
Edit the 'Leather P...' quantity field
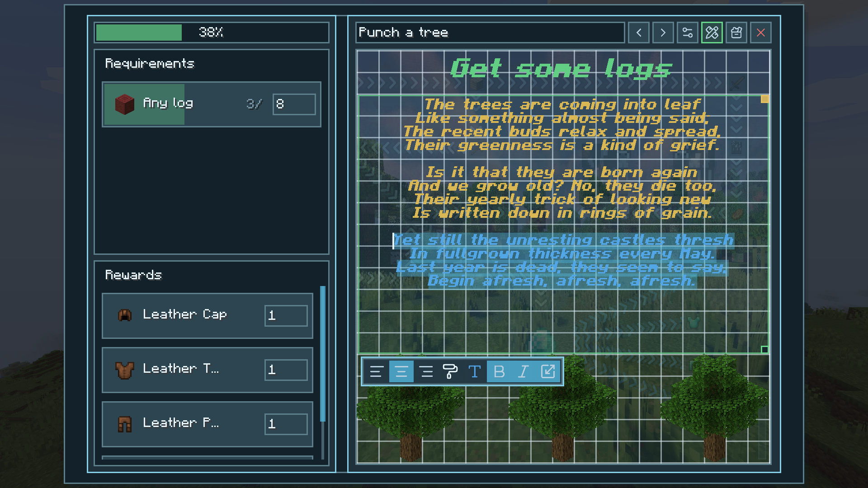point(286,424)
